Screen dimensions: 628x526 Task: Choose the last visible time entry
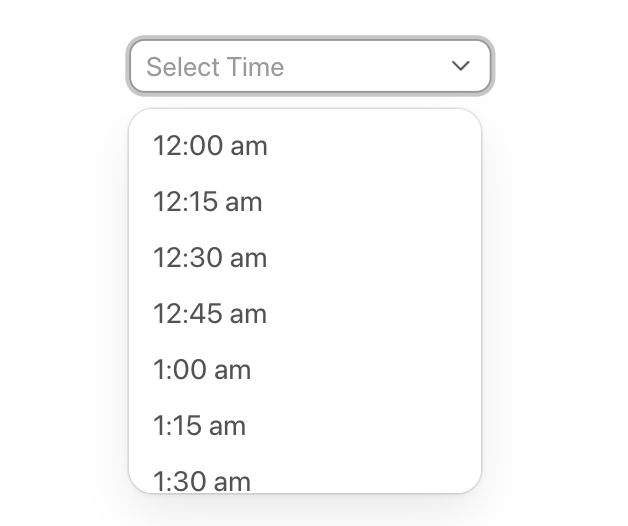click(x=202, y=480)
